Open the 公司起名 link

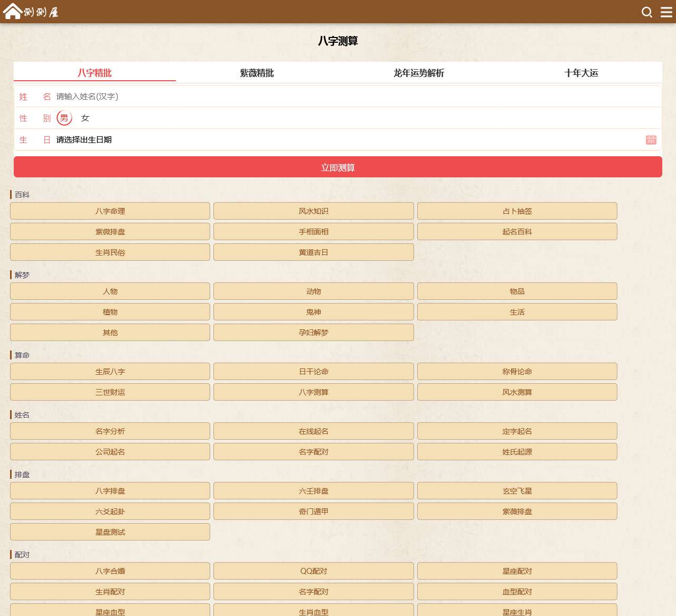(x=110, y=452)
